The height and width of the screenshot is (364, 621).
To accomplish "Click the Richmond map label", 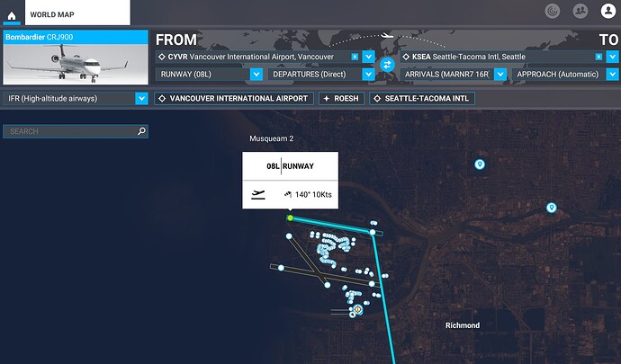I will point(463,325).
